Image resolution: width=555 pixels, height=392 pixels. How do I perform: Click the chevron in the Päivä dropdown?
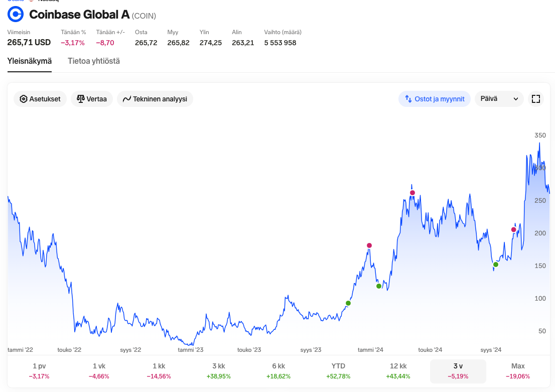click(x=516, y=99)
